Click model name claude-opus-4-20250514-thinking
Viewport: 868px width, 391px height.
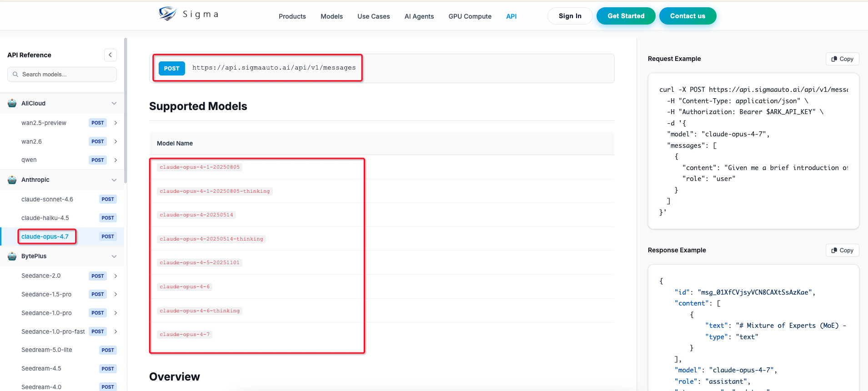point(211,239)
